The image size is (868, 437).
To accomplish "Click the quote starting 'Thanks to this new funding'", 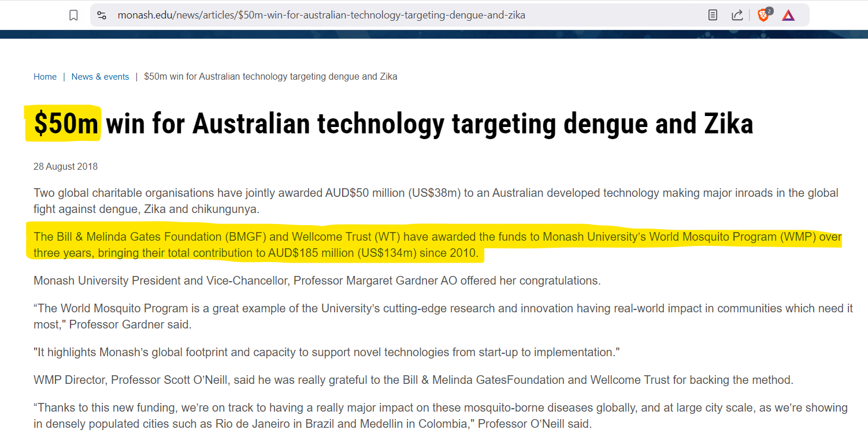I will pos(440,416).
